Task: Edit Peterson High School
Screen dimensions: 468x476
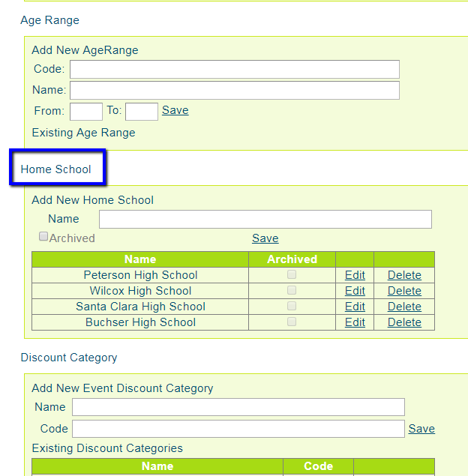Action: (355, 275)
